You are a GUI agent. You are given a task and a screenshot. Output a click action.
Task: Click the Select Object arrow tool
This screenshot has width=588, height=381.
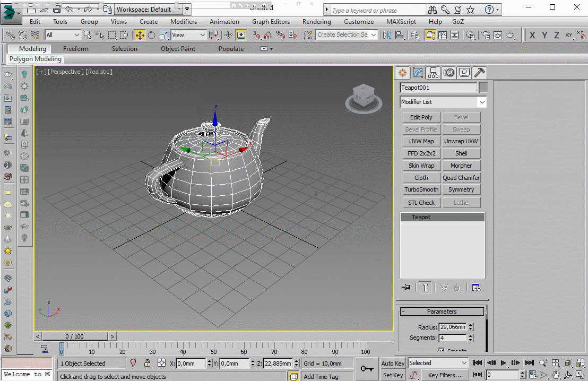(x=88, y=35)
